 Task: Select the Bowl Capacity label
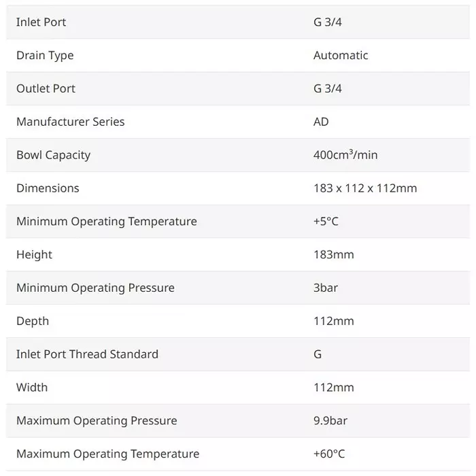[x=53, y=155]
